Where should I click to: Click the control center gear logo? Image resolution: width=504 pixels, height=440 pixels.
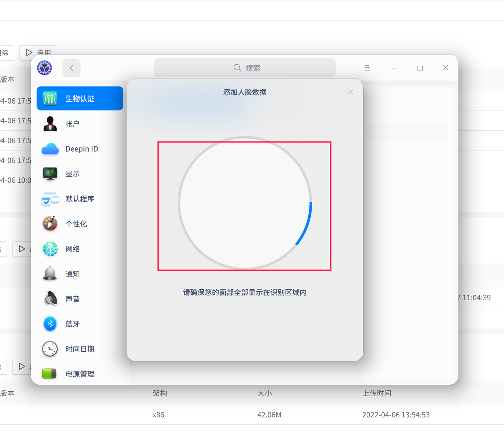point(44,68)
